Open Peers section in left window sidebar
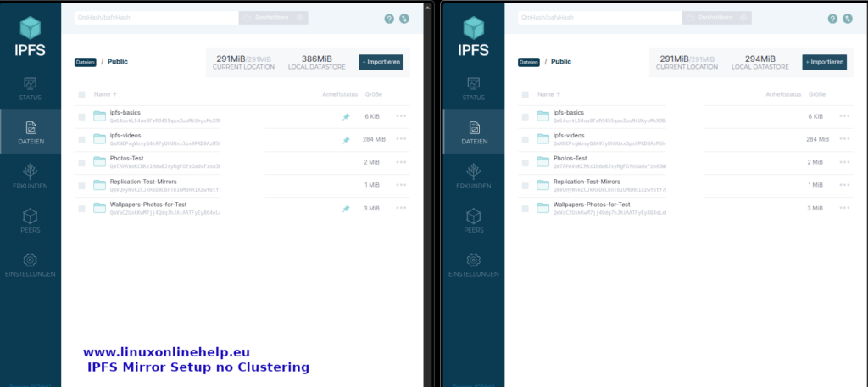 coord(30,221)
